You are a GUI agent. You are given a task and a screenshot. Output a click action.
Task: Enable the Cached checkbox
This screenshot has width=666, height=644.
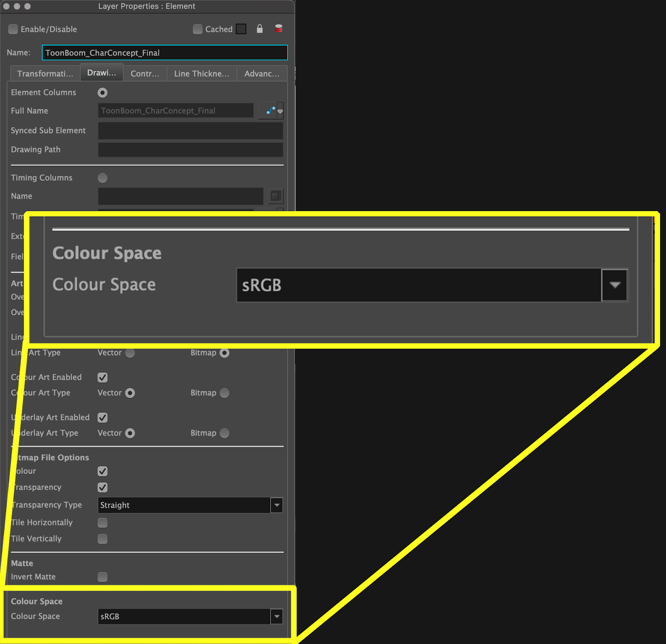198,29
